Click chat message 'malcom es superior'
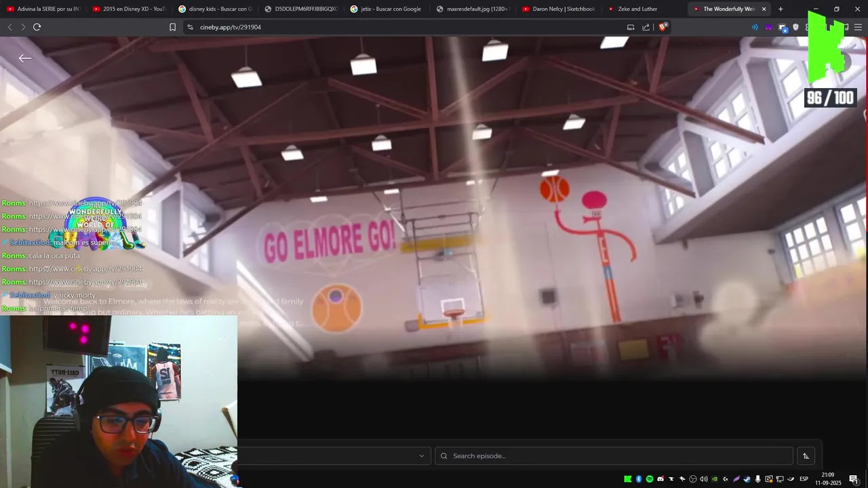Viewport: 868px width, 488px height. [85, 243]
